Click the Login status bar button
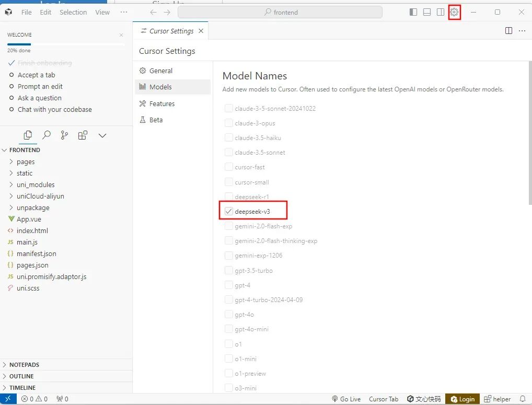Viewport: 532px width, 405px height. pyautogui.click(x=462, y=399)
